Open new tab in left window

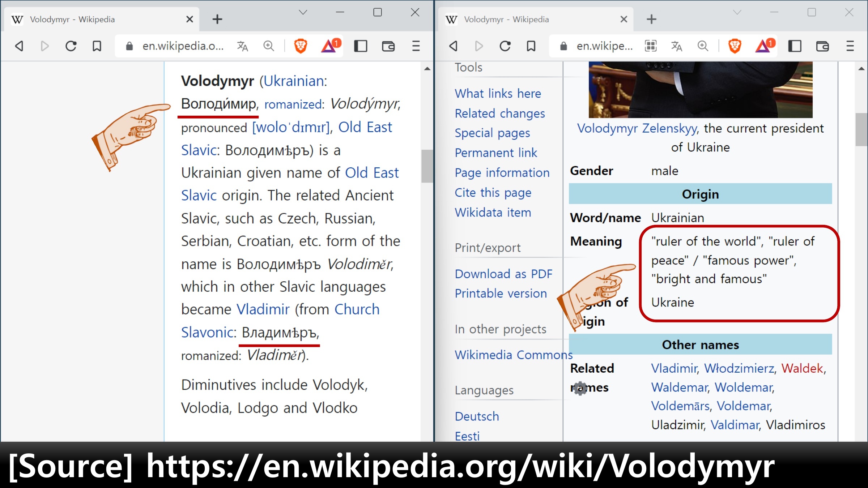pos(217,20)
